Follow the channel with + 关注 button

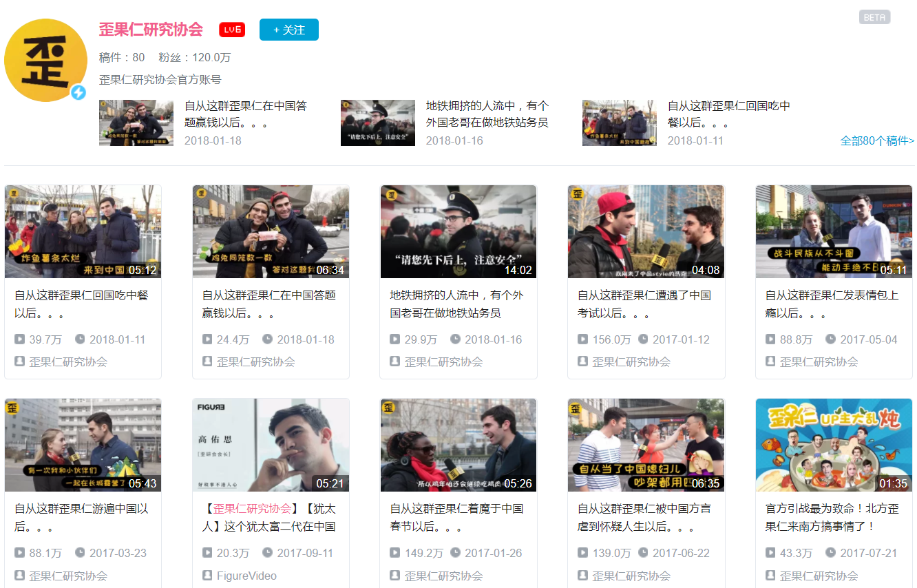(288, 30)
